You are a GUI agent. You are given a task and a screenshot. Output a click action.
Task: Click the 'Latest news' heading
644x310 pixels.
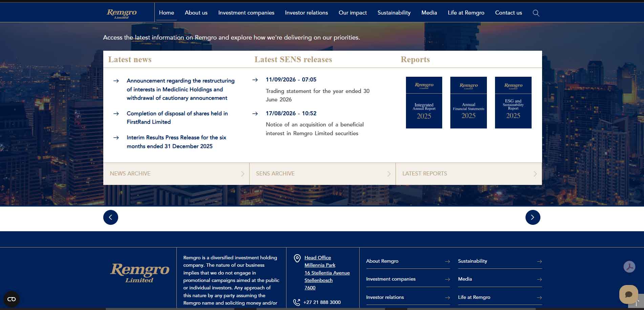pyautogui.click(x=130, y=59)
